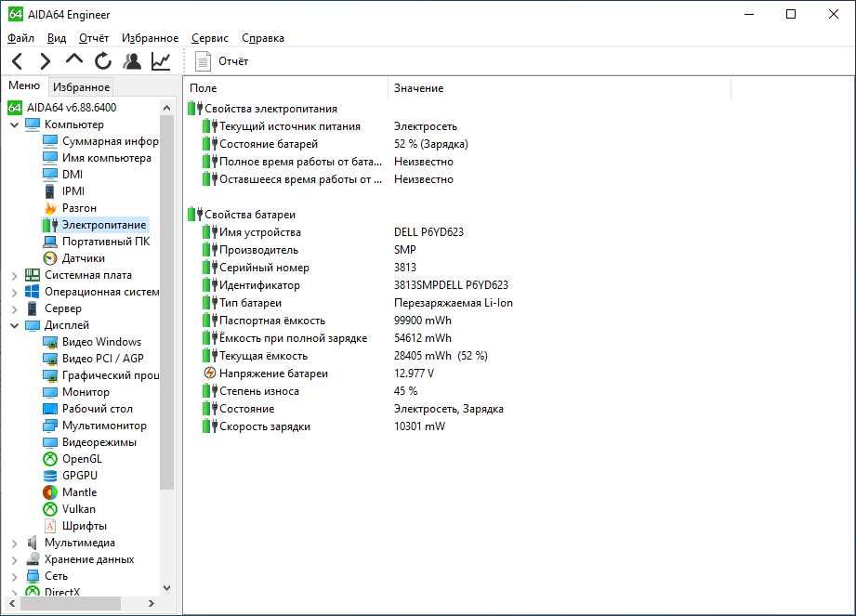Click the Refresh toolbar icon
Viewport: 856px width, 616px height.
(102, 61)
